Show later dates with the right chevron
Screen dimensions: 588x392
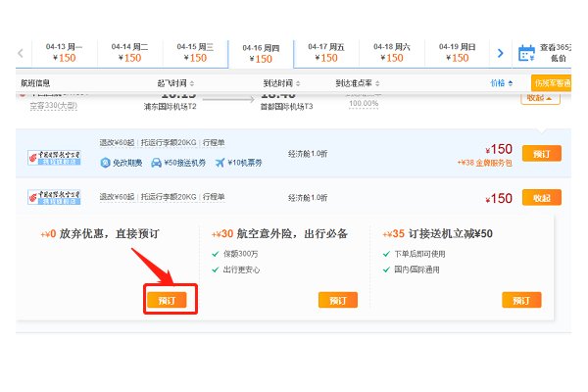(x=500, y=53)
